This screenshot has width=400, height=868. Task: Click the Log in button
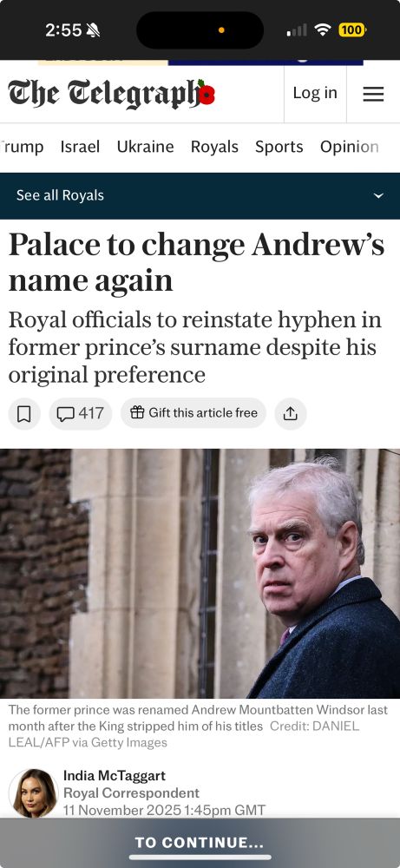click(315, 93)
